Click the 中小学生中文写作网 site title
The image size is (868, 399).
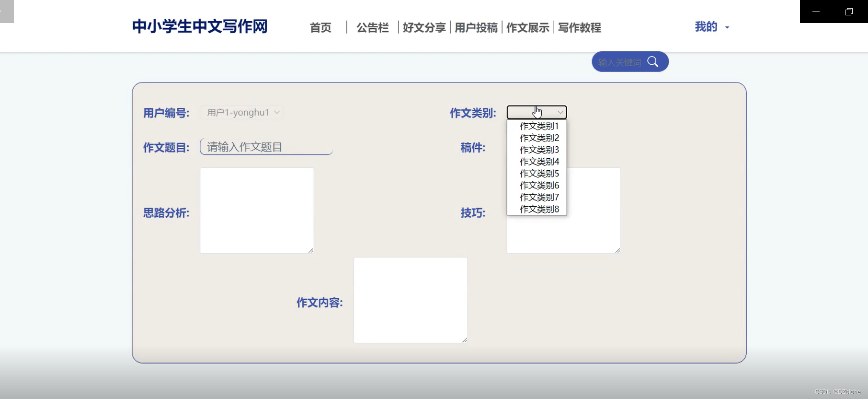[x=200, y=26]
